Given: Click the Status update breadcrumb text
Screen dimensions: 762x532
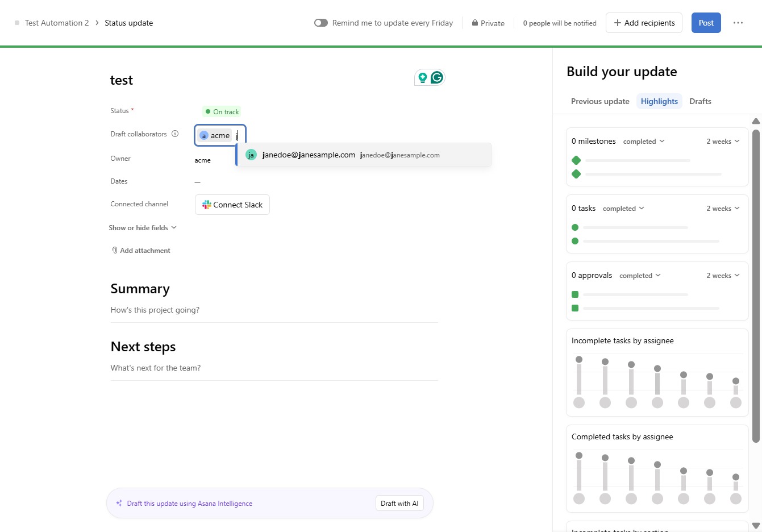Looking at the screenshot, I should 128,23.
